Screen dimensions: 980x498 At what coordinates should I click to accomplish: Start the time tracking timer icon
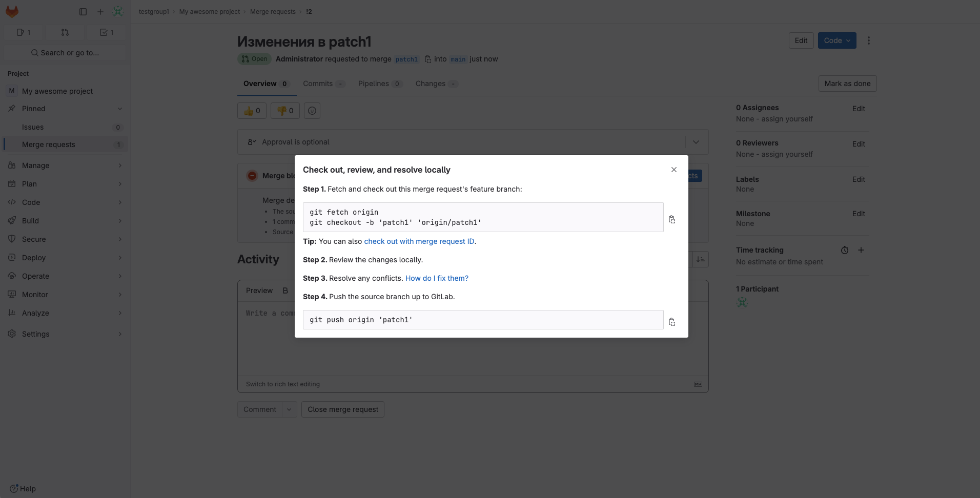[x=844, y=250]
